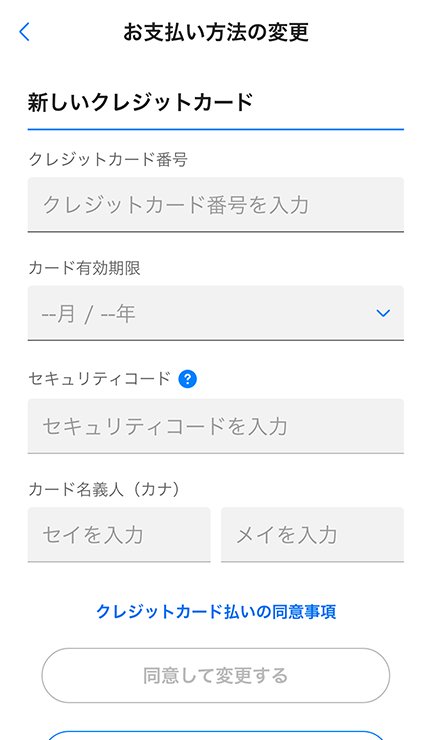Select the 新しいクレジットカード section heading

tap(141, 102)
